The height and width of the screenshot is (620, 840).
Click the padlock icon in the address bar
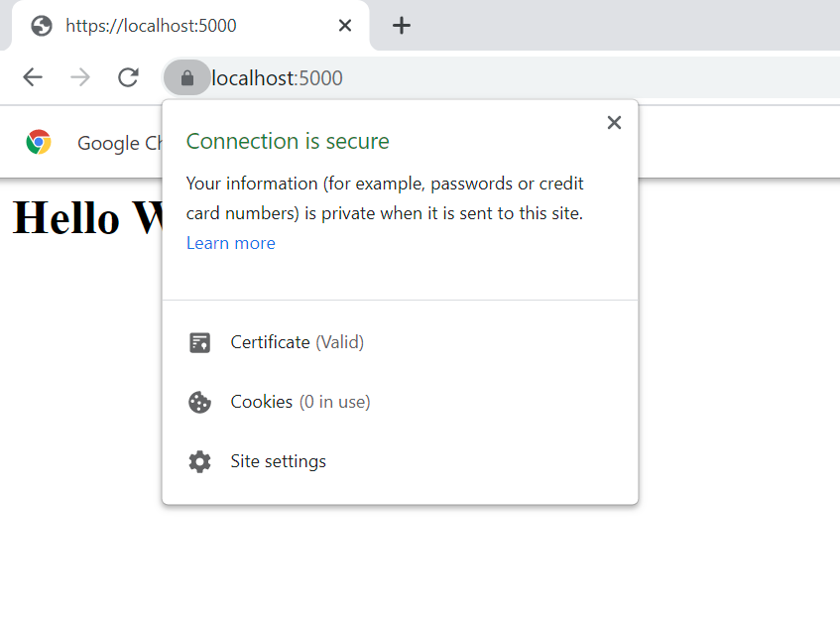[186, 77]
